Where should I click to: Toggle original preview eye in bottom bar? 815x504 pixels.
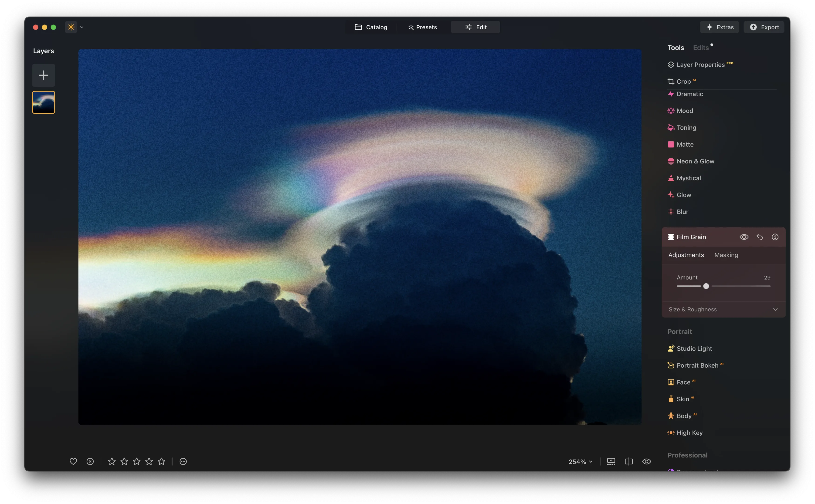tap(646, 461)
